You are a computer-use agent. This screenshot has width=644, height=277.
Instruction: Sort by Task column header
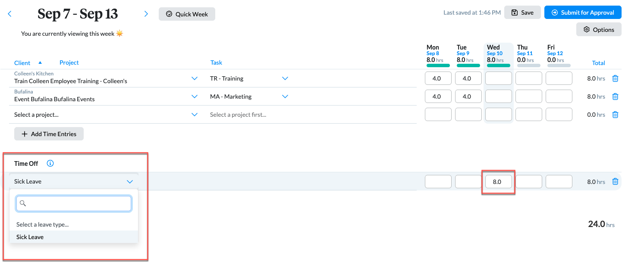pos(216,62)
